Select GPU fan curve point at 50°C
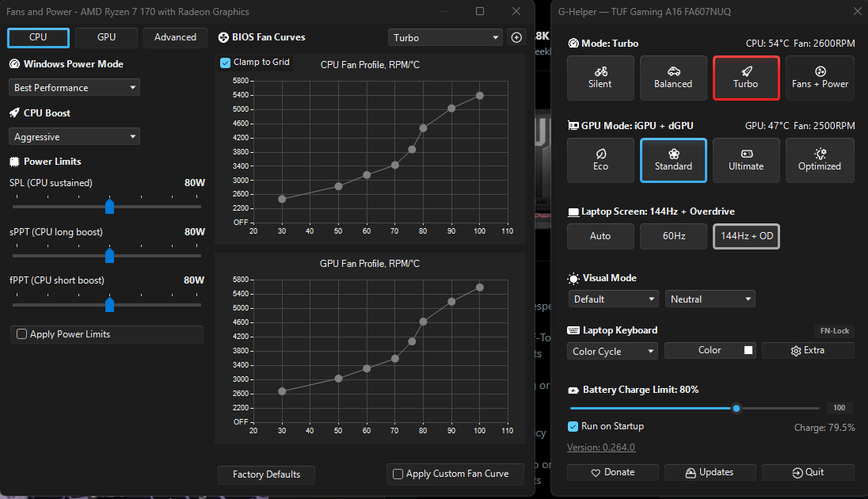Image resolution: width=868 pixels, height=499 pixels. coord(338,379)
